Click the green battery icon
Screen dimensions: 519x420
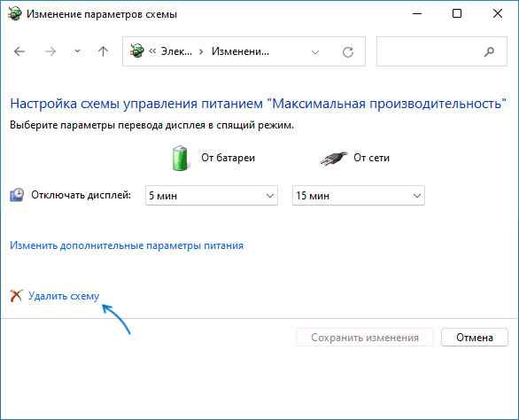[180, 158]
